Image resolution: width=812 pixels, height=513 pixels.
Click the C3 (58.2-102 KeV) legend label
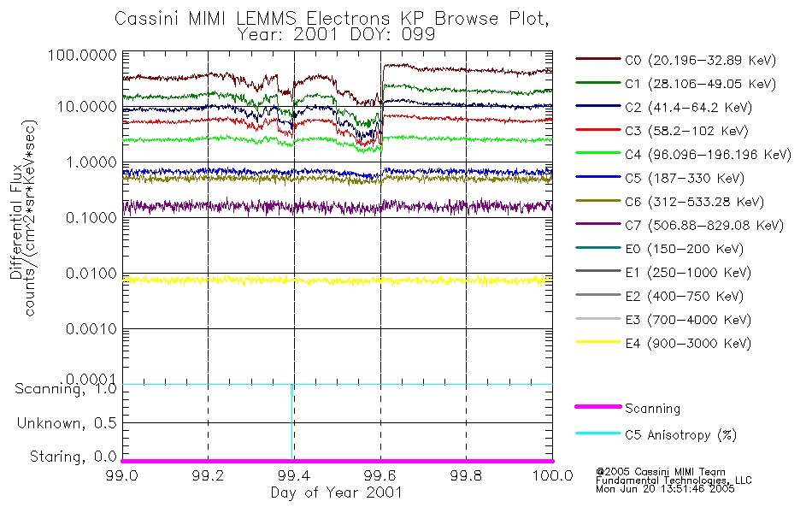coord(686,131)
